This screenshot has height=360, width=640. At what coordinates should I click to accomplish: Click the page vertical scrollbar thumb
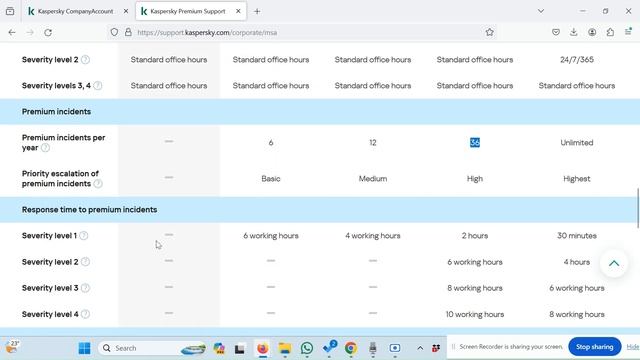[638, 208]
